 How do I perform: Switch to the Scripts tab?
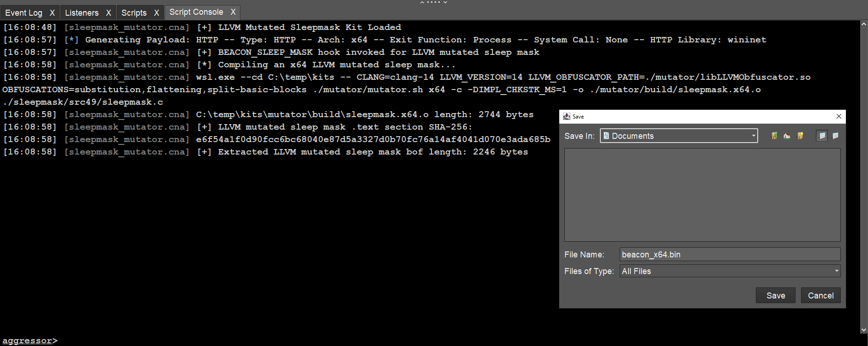click(x=134, y=13)
